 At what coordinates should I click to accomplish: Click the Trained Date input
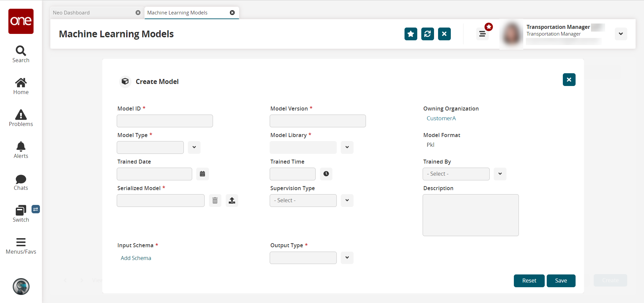154,174
